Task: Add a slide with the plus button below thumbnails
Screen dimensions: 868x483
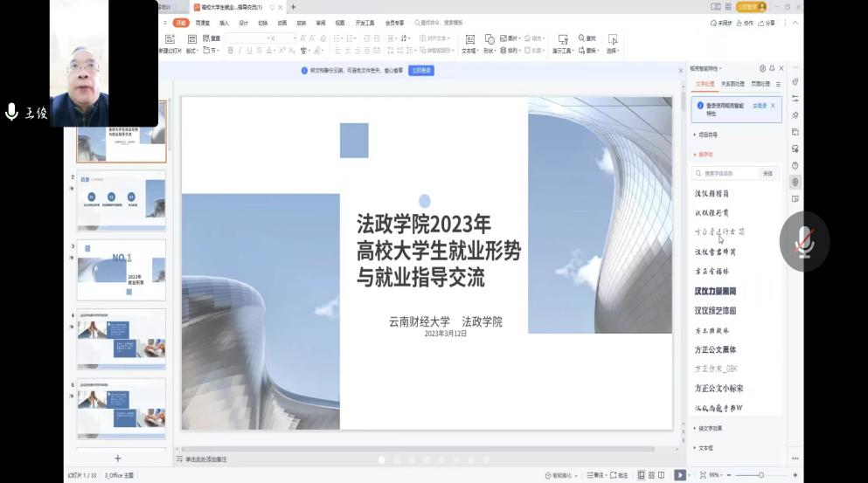Action: (x=118, y=459)
